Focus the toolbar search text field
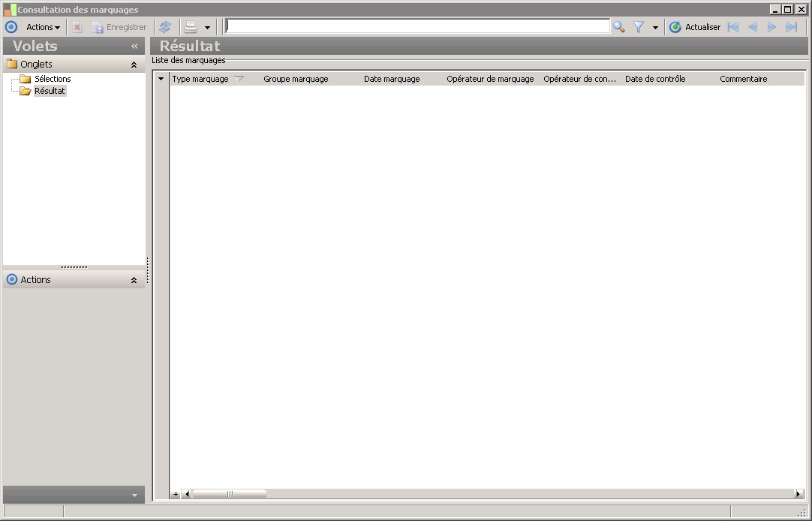The width and height of the screenshot is (812, 521). 417,26
